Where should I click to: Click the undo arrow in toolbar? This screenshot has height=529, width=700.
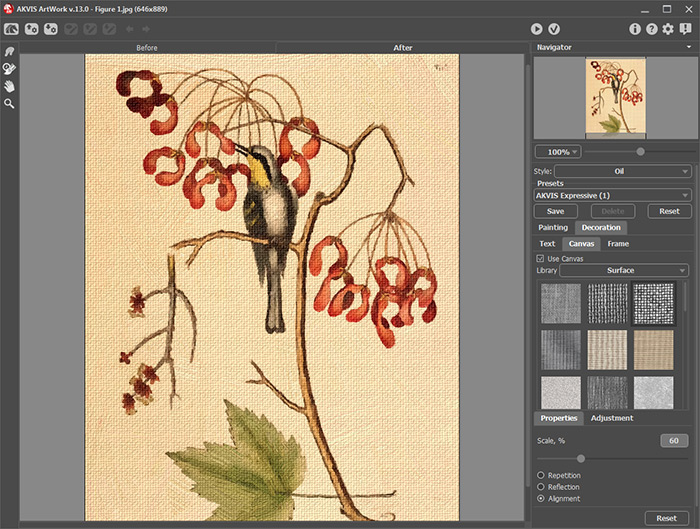[129, 29]
